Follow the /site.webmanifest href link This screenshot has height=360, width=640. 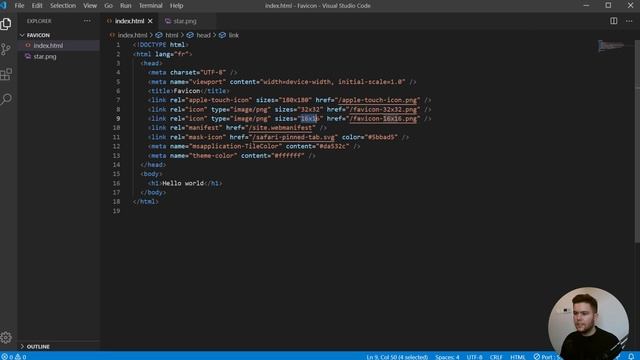tap(280, 128)
